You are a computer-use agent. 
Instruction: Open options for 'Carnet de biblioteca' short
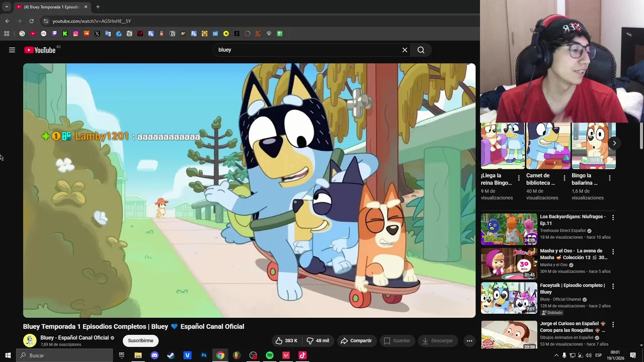click(564, 178)
